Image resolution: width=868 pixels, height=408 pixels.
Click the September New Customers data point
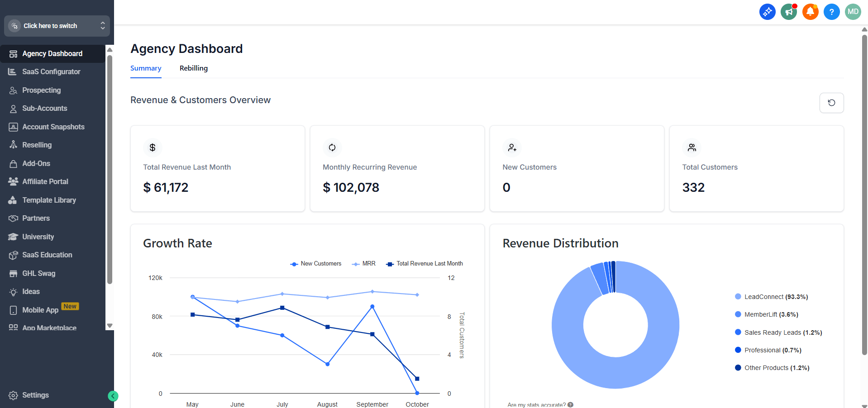point(372,307)
